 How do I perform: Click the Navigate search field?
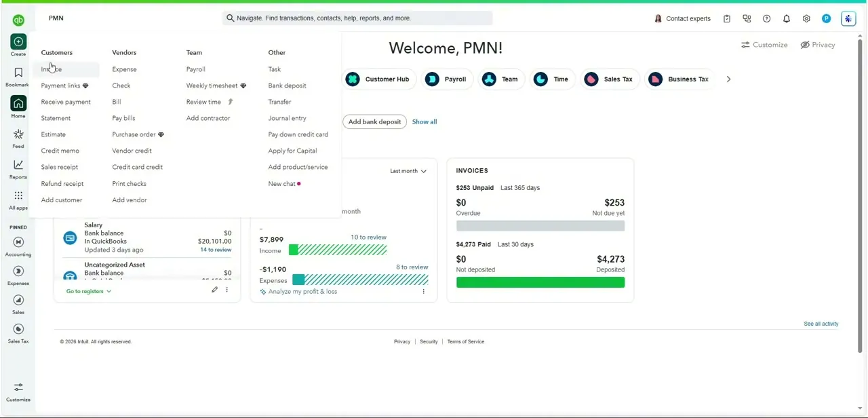[x=357, y=18]
